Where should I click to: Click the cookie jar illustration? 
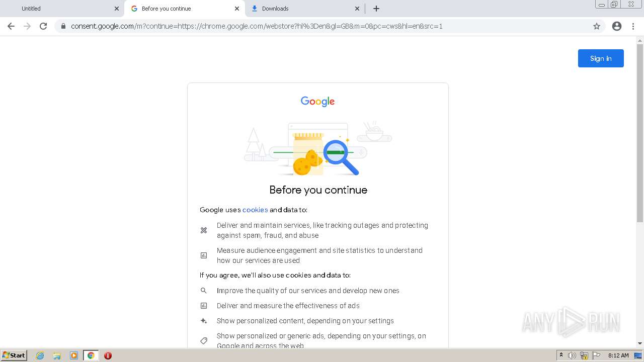pyautogui.click(x=307, y=154)
